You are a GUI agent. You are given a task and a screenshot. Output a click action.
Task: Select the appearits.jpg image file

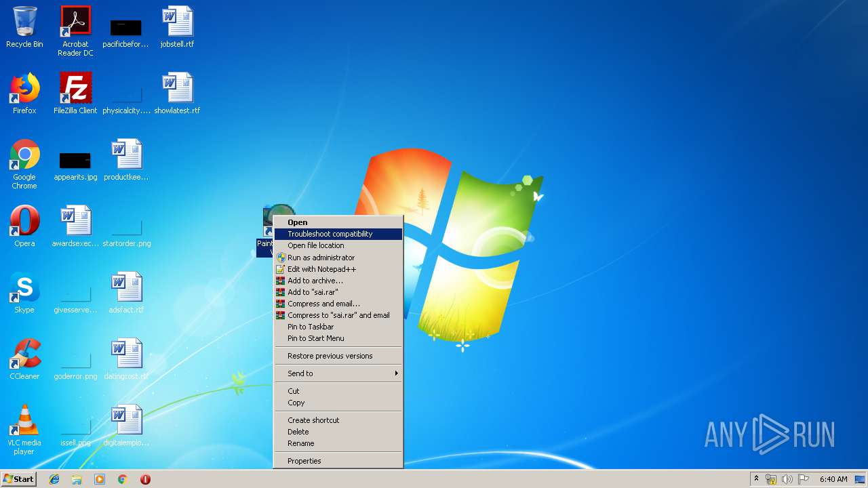[x=75, y=166]
